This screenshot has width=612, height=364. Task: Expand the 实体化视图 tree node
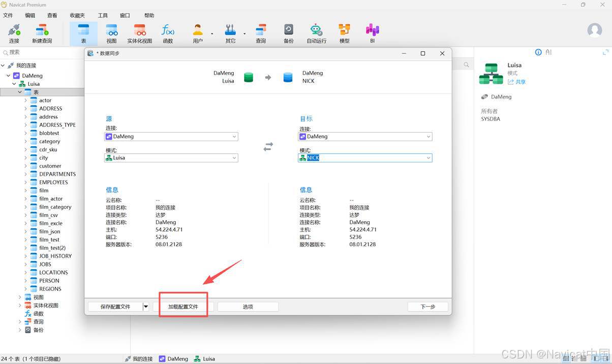pos(20,306)
